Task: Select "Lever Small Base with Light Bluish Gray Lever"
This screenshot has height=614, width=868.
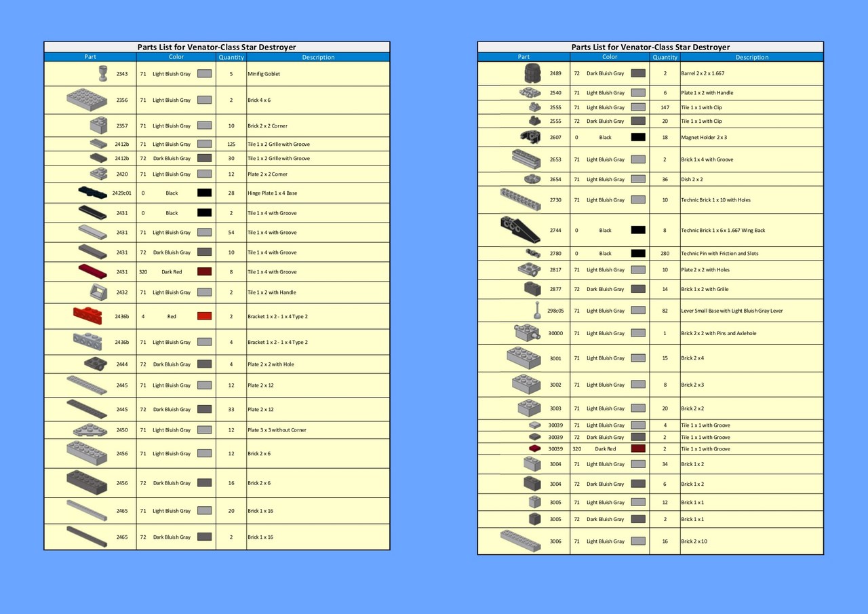Action: [732, 311]
